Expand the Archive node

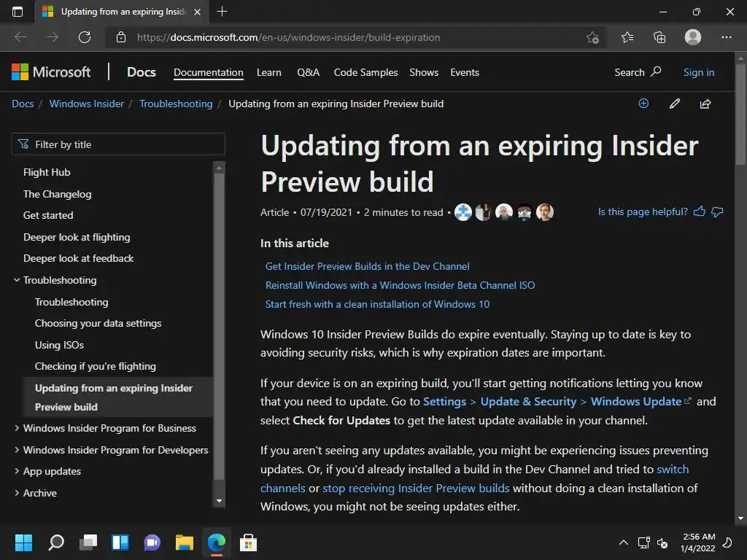17,493
